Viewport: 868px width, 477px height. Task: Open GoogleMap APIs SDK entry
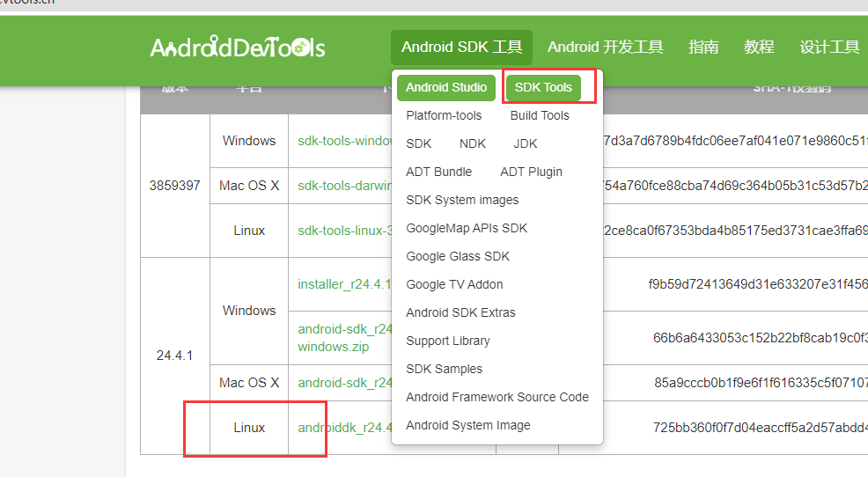(x=467, y=228)
